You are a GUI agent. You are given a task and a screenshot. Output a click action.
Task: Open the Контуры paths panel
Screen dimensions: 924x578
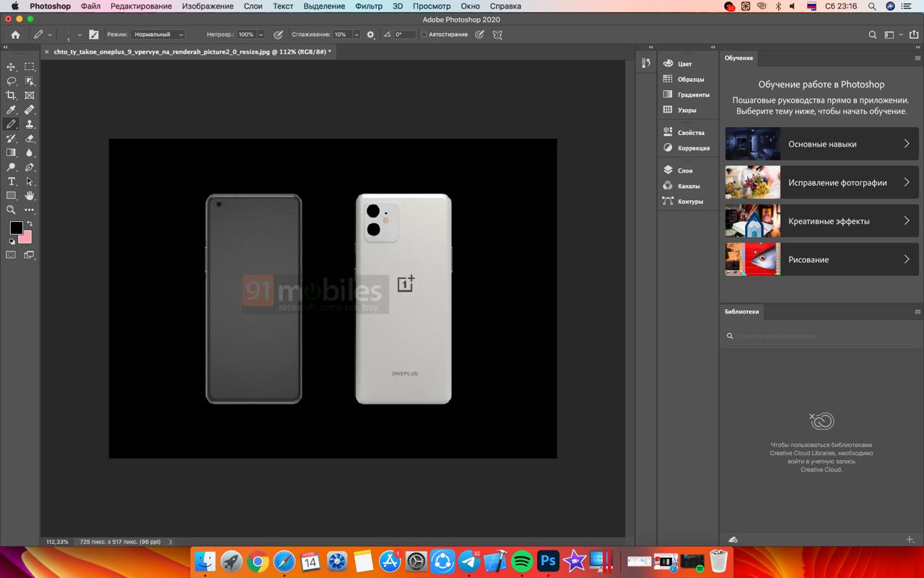tap(682, 201)
